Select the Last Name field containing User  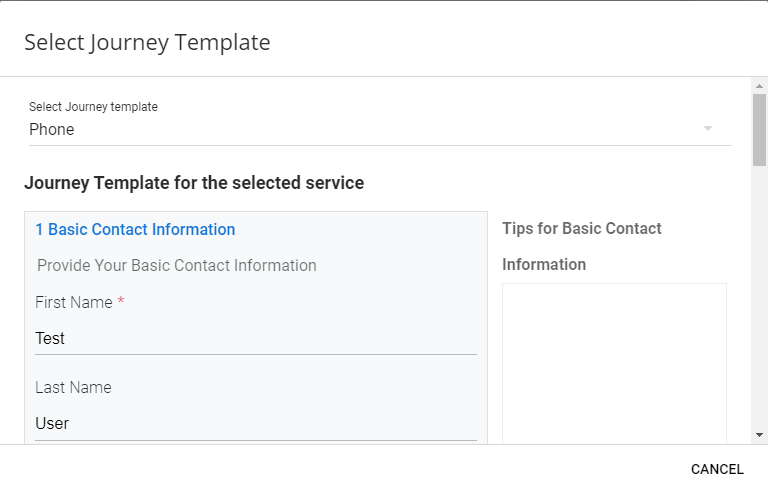click(256, 424)
